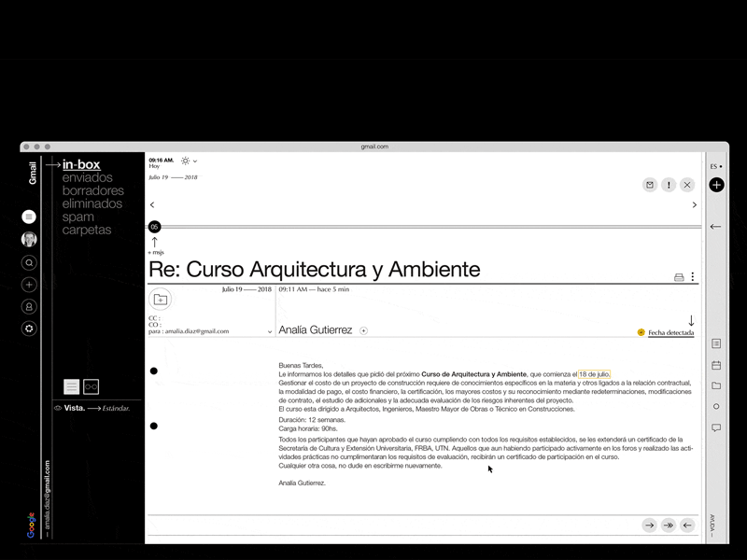Click the sun weather icon

(185, 161)
